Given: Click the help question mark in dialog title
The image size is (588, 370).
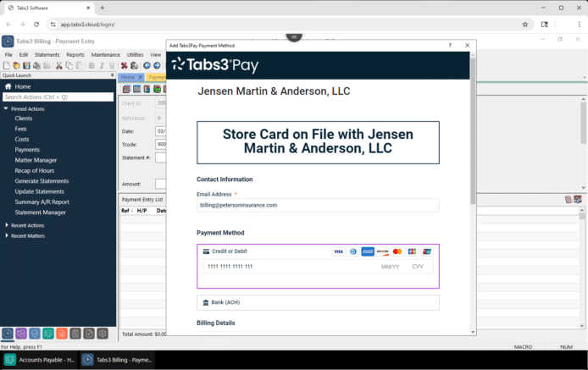Looking at the screenshot, I should point(450,45).
